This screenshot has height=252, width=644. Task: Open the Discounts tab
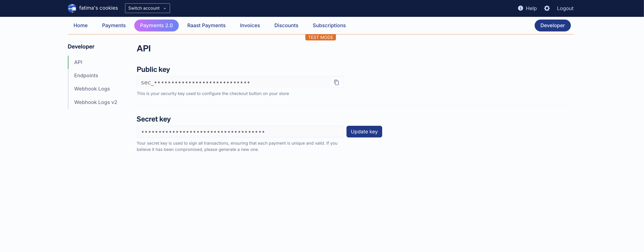pos(286,26)
